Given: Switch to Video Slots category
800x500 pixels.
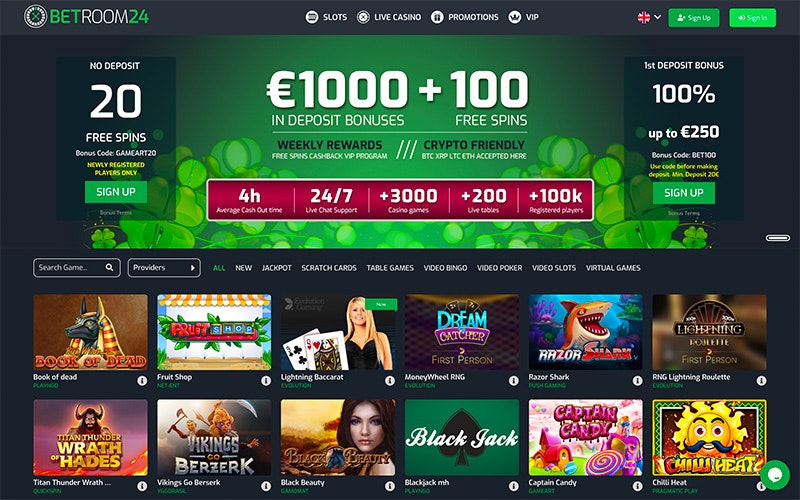Looking at the screenshot, I should pos(554,268).
